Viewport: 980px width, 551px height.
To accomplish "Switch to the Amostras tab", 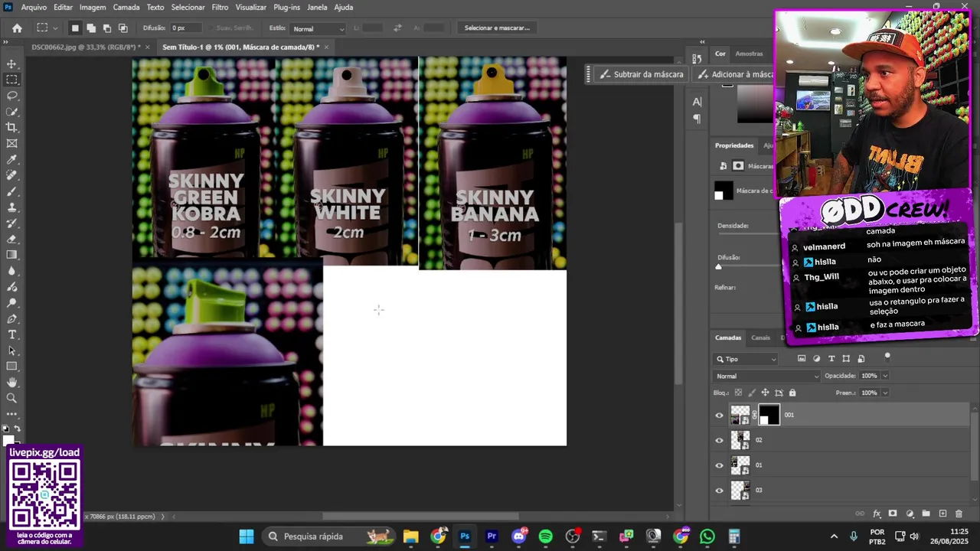I will click(x=749, y=54).
